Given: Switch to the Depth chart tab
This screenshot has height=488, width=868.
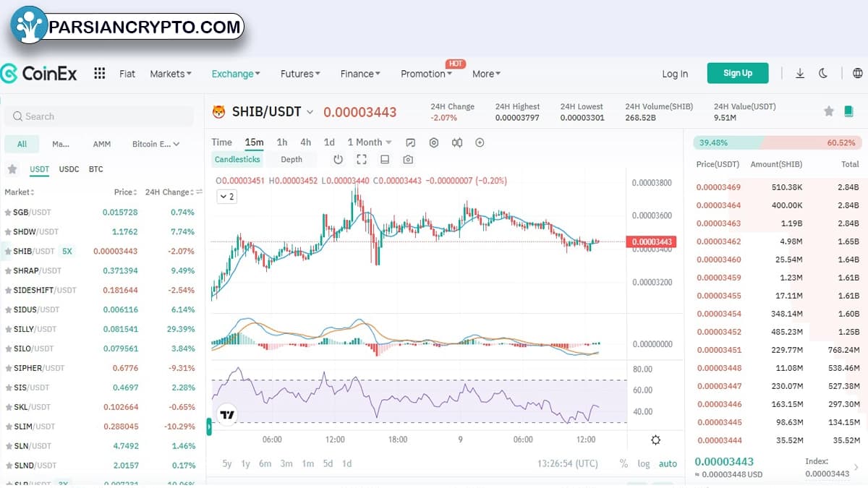Looking at the screenshot, I should pos(292,160).
